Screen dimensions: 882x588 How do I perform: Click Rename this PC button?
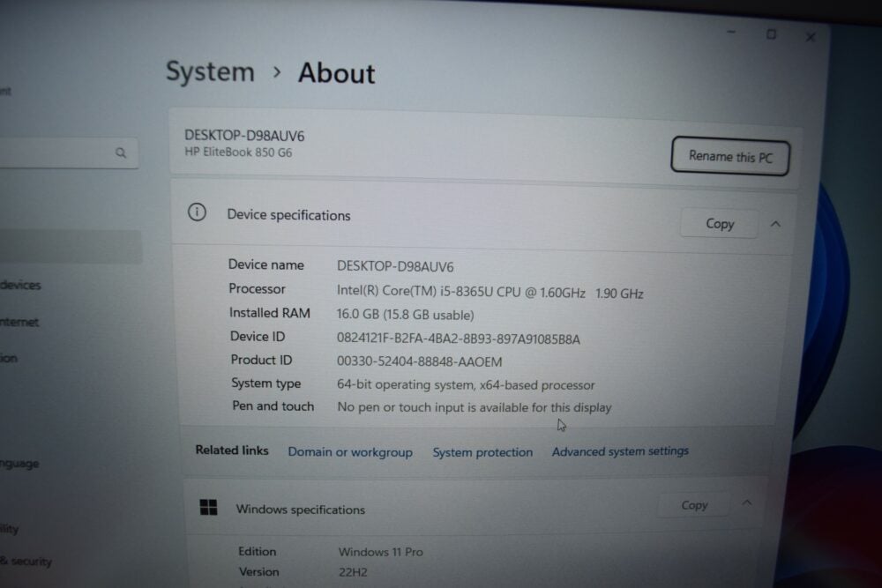[x=730, y=156]
